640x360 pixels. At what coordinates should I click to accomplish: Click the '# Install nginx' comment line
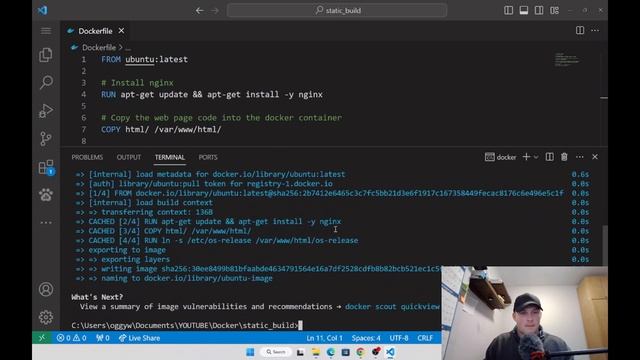[x=138, y=83]
